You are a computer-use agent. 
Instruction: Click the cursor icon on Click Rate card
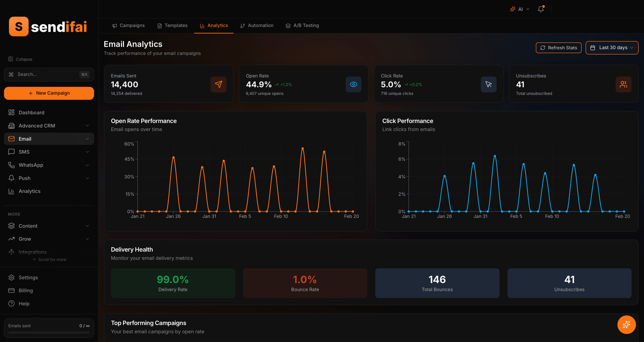point(489,84)
